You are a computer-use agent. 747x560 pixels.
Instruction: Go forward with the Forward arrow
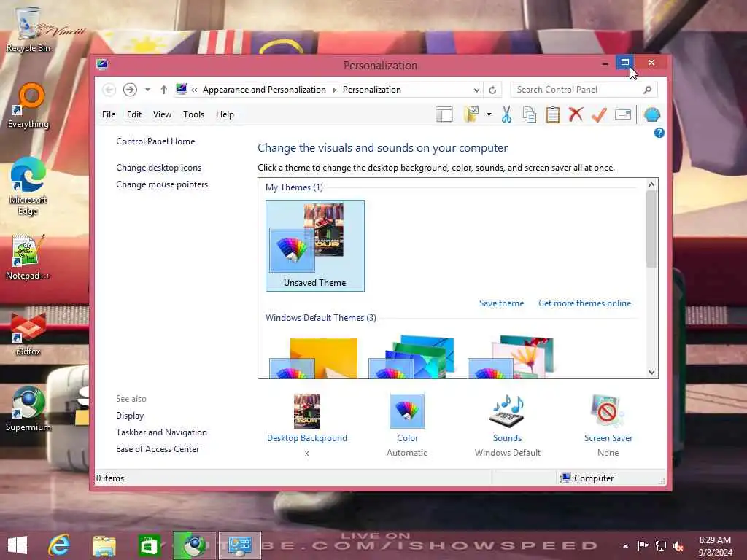[130, 90]
